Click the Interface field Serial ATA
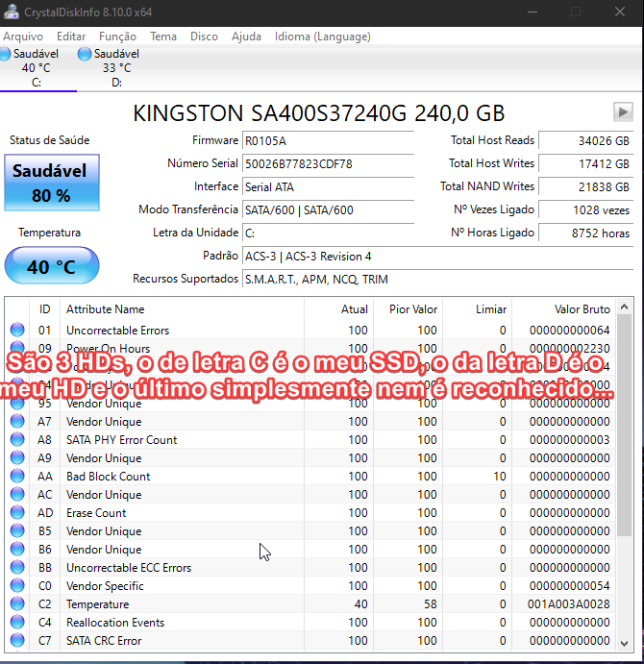The image size is (644, 664). (328, 186)
